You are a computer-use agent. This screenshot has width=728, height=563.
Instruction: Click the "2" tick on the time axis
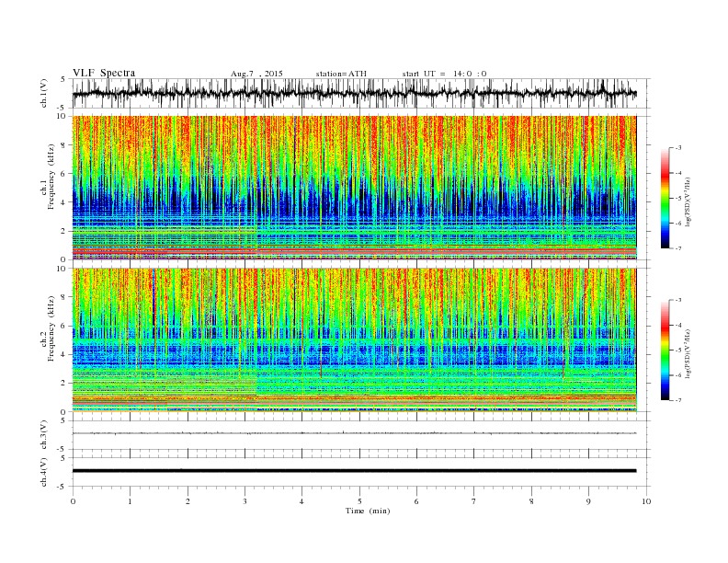(188, 501)
